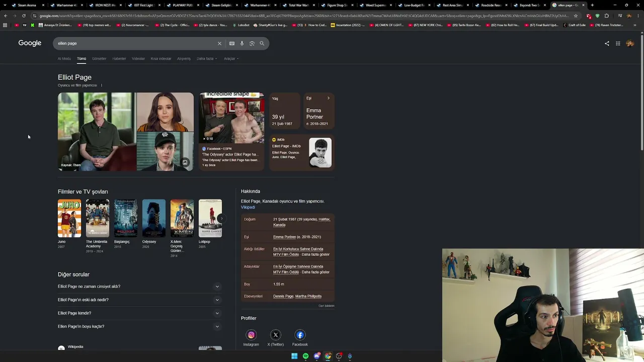Open the 'Araçlar' tools dropdown
This screenshot has width=644, height=362.
pos(231,59)
